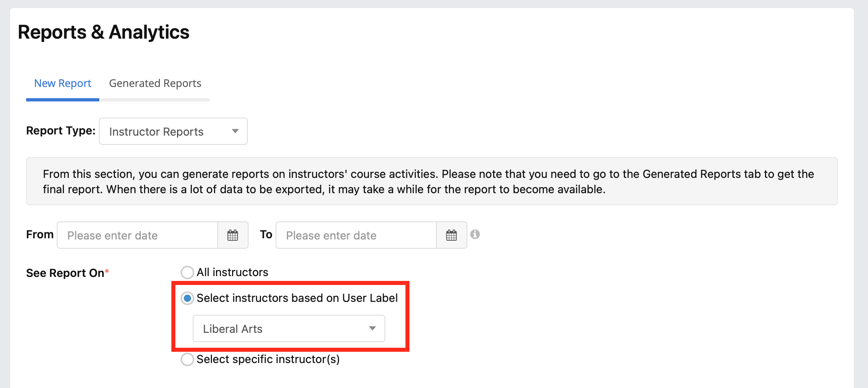Screen dimensions: 868x388
Task: Click the Reports & Analytics heading
Action: point(104,32)
